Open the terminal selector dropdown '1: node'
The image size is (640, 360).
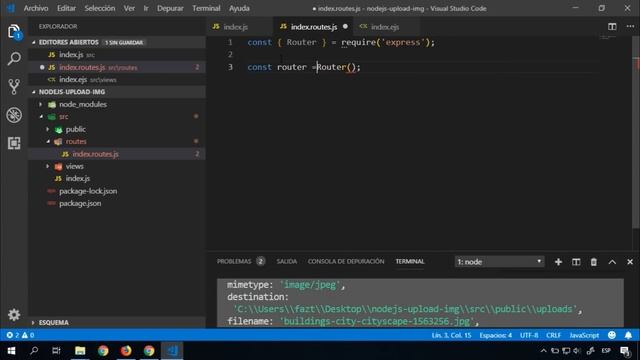(x=499, y=262)
